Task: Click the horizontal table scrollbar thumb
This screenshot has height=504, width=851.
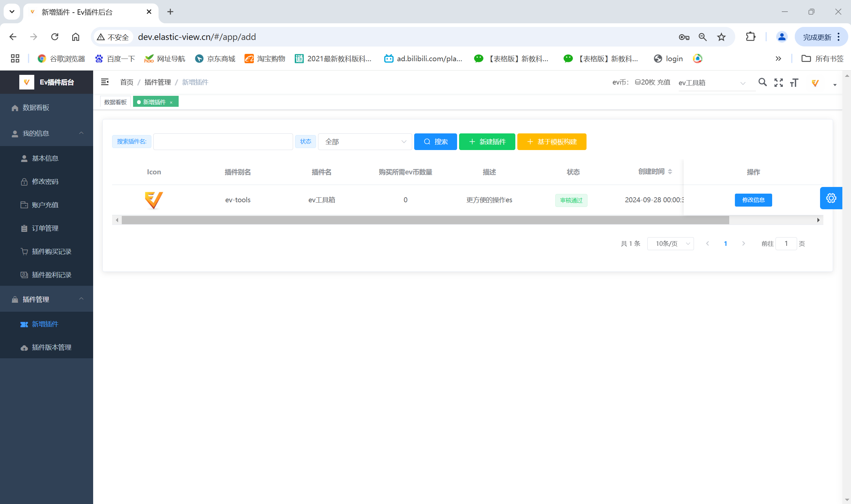Action: [x=425, y=220]
